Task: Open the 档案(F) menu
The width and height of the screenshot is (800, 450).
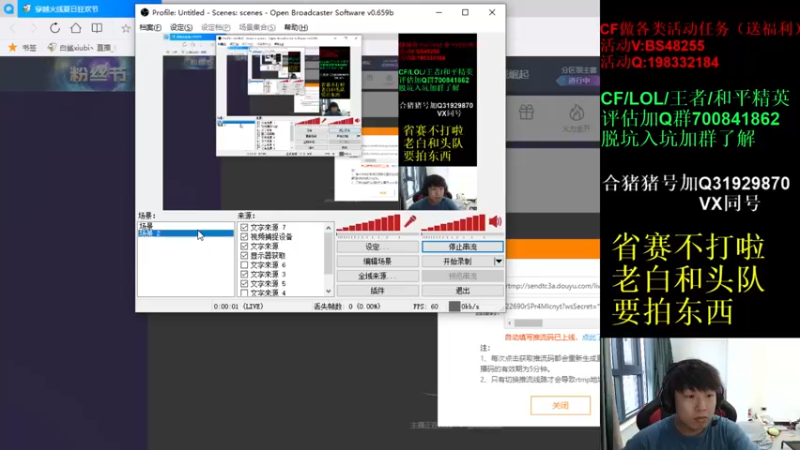Action: tap(150, 27)
